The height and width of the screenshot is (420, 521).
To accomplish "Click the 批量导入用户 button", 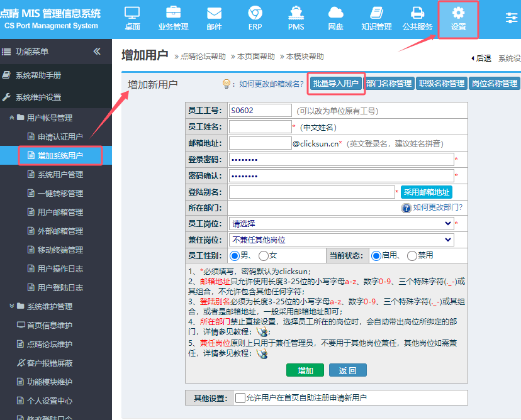I will pos(335,84).
